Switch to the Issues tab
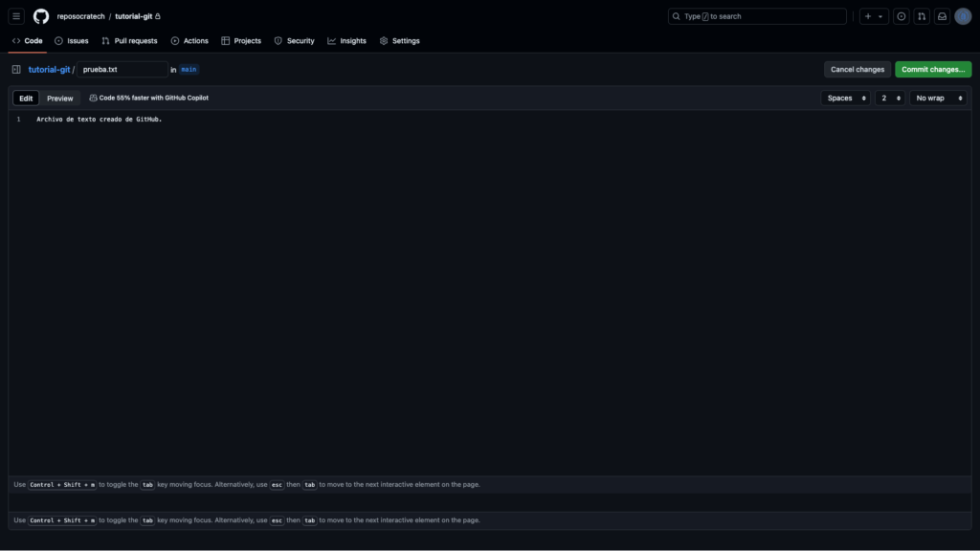The height and width of the screenshot is (551, 980). click(71, 40)
